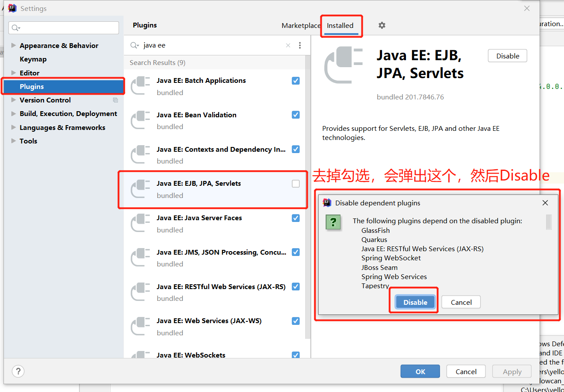Click Cancel at the bottom of Settings

466,372
